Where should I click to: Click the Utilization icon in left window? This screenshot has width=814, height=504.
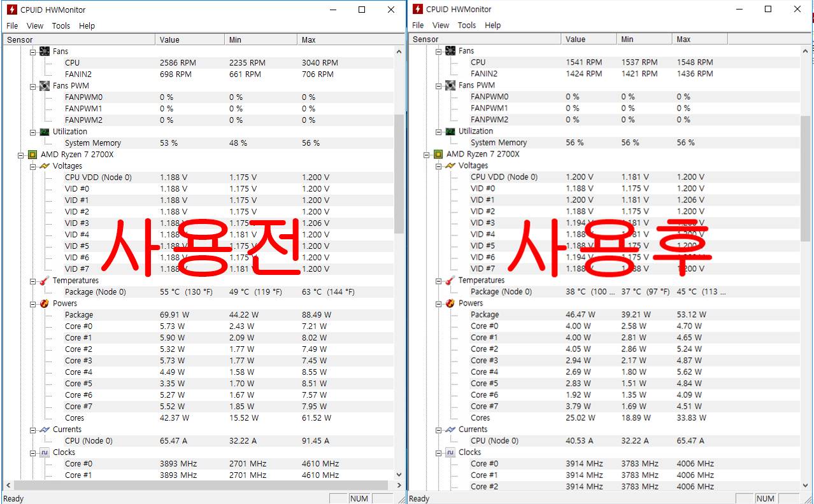tap(45, 132)
